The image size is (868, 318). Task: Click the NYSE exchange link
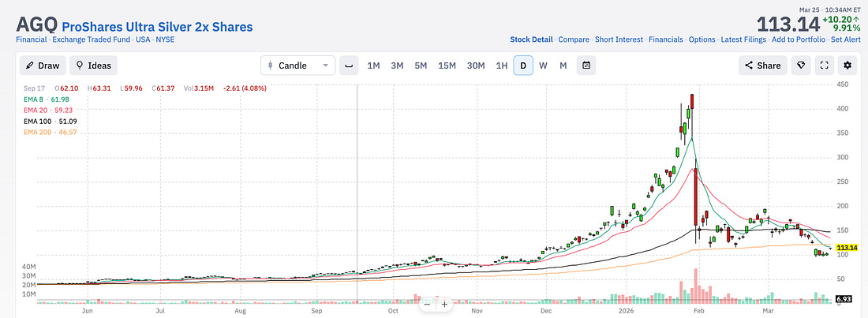click(x=164, y=39)
